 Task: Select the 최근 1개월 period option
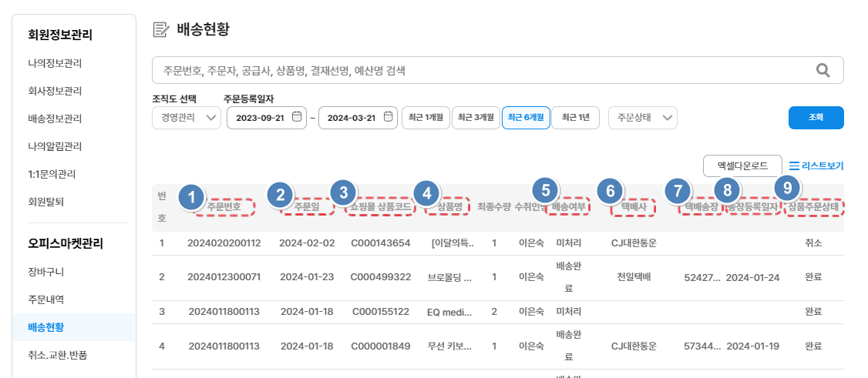click(425, 118)
